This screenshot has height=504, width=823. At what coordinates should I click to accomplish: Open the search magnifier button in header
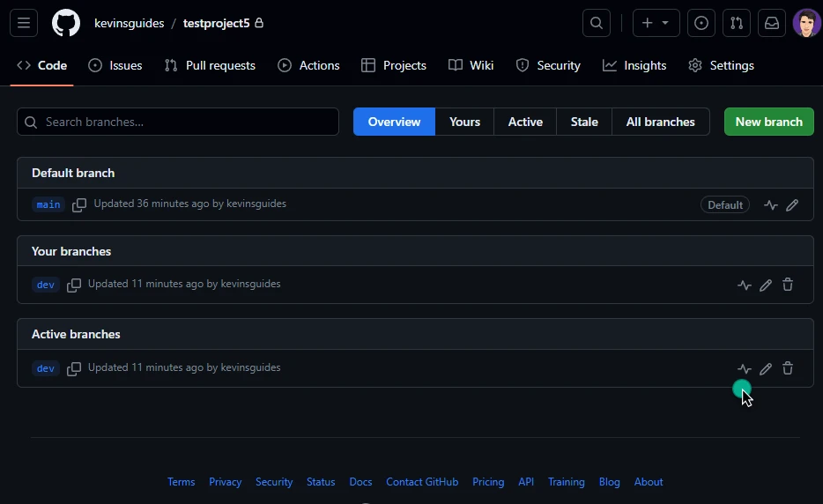point(597,23)
